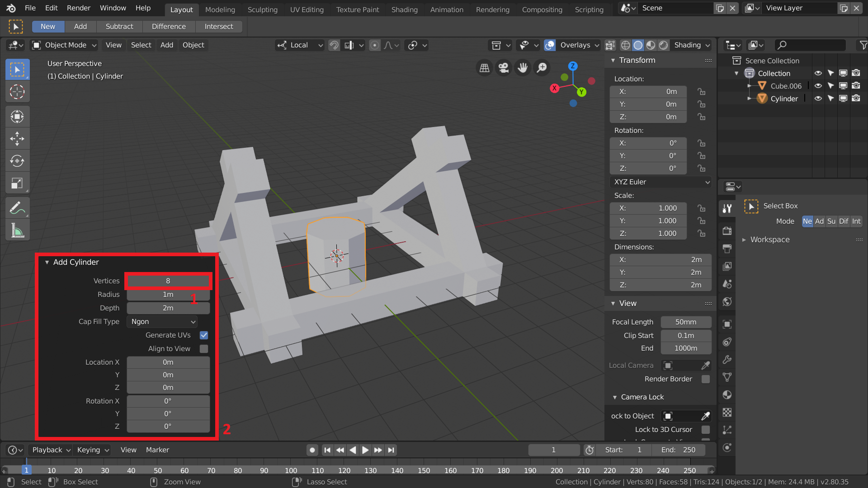Click the Focal Length 50mm slider
This screenshot has width=868, height=488.
coord(686,322)
